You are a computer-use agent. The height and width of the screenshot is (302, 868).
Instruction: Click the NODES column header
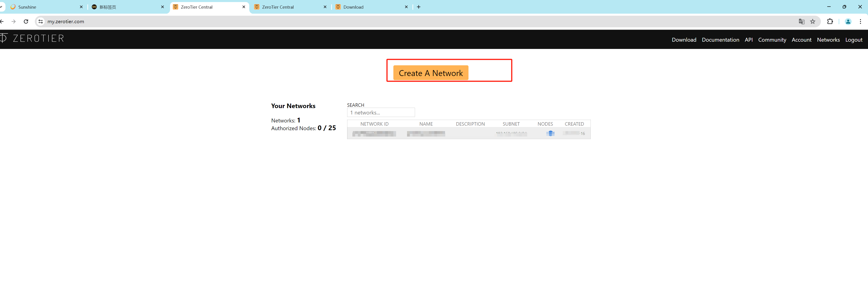pos(545,124)
